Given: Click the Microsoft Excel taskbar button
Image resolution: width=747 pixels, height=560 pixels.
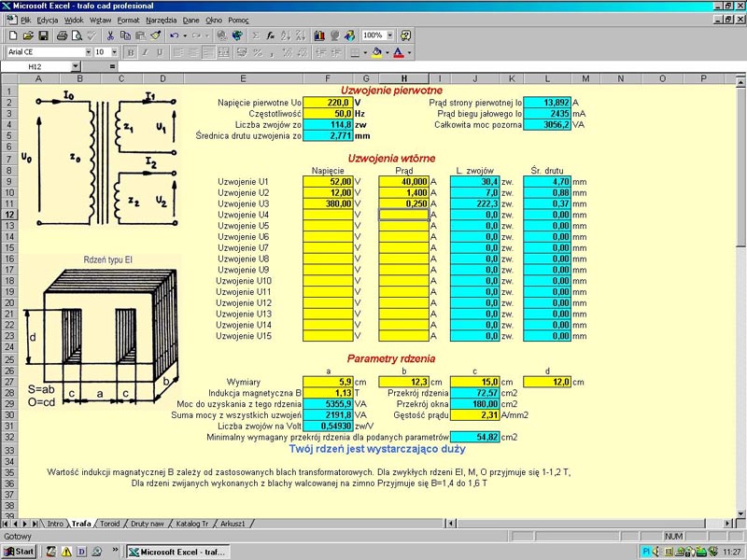Looking at the screenshot, I should point(177,552).
